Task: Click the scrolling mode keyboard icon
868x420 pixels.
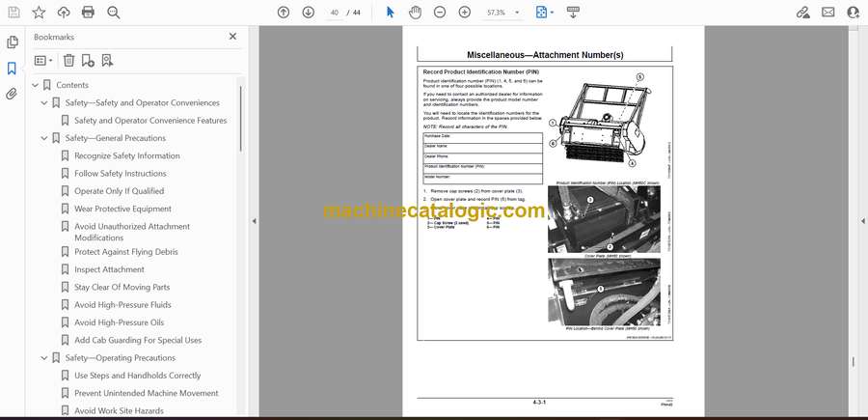Action: point(573,13)
